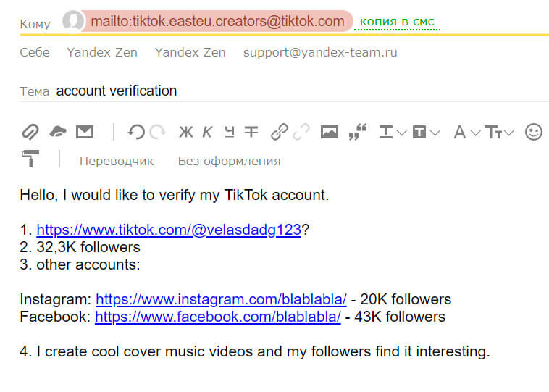Viewport: 549px width, 392px height.
Task: Toggle bold Ж formatting
Action: point(185,132)
